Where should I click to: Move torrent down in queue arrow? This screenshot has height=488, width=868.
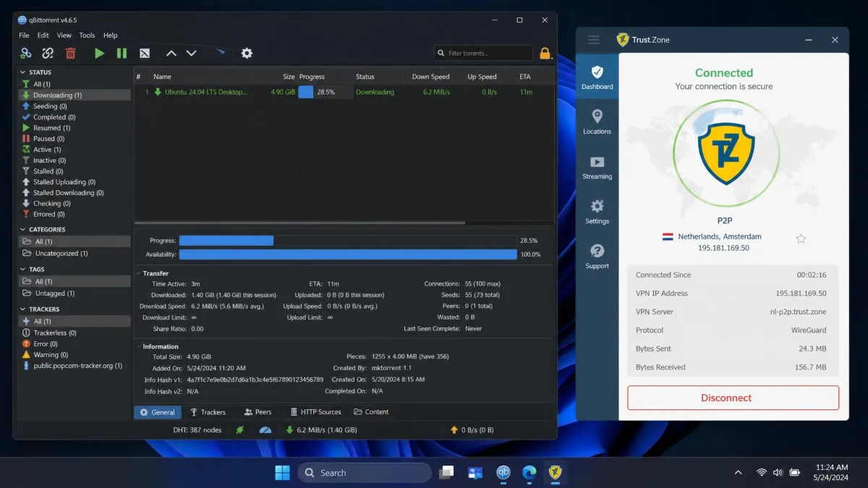191,53
